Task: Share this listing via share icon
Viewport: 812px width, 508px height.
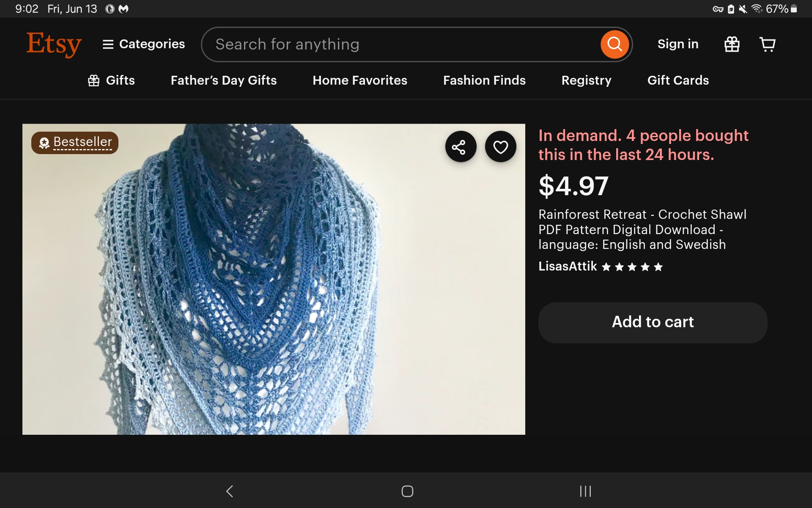Action: tap(461, 147)
